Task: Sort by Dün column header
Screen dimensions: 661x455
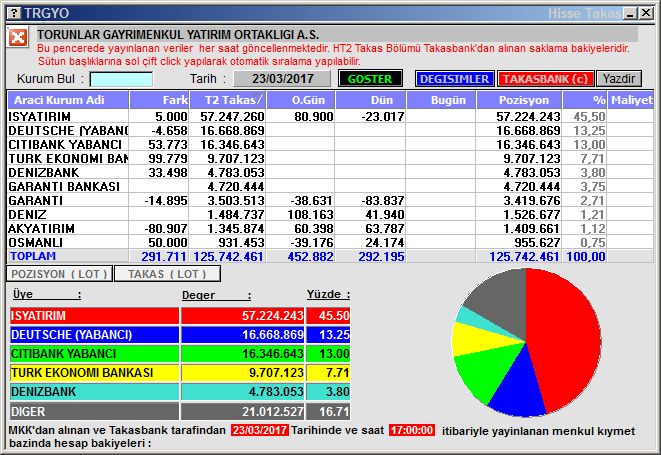Action: 371,100
